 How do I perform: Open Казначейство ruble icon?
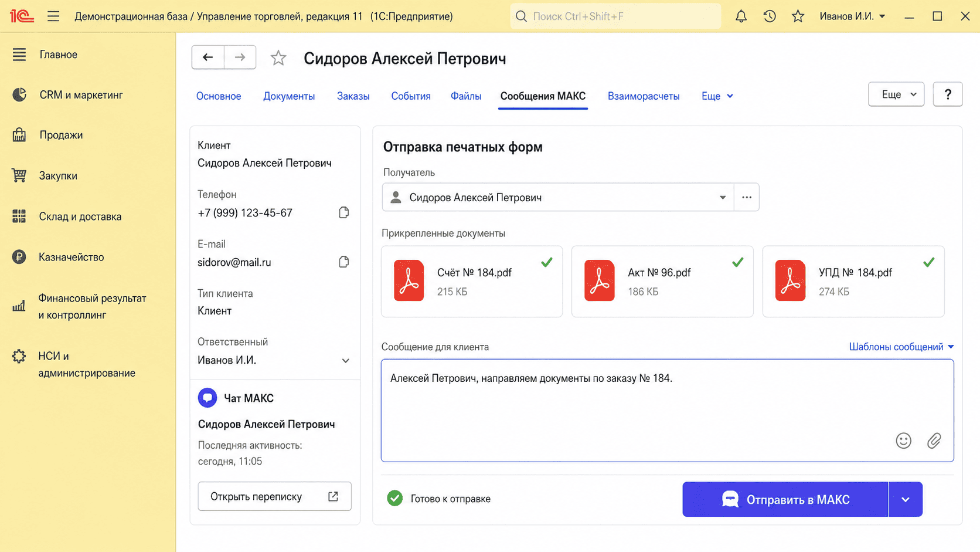click(x=19, y=257)
